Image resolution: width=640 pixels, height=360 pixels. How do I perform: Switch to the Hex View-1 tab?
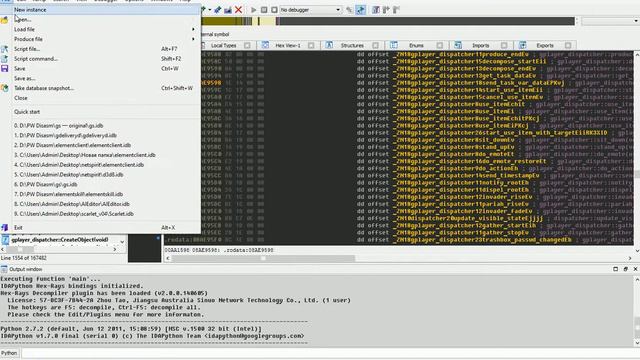pos(288,45)
